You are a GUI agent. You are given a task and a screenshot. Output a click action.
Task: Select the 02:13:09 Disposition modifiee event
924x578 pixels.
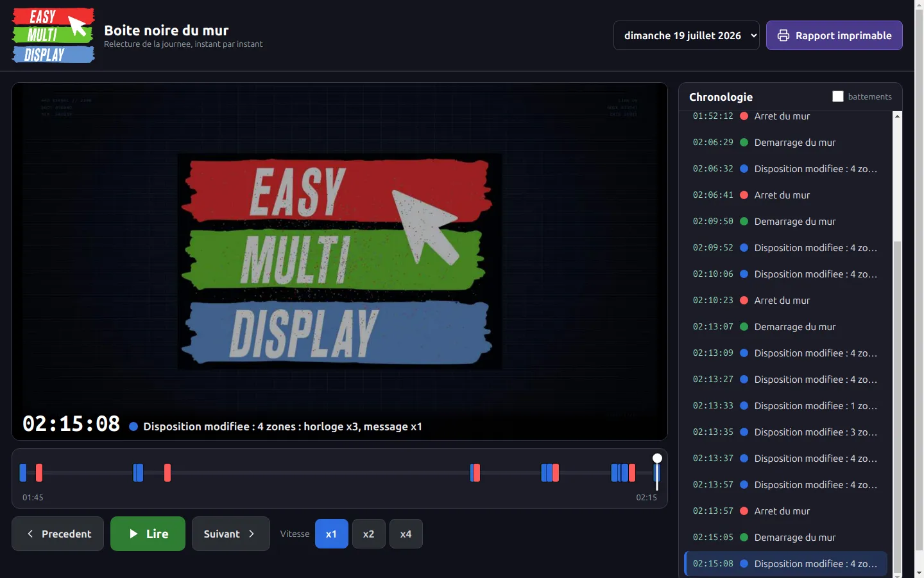785,353
